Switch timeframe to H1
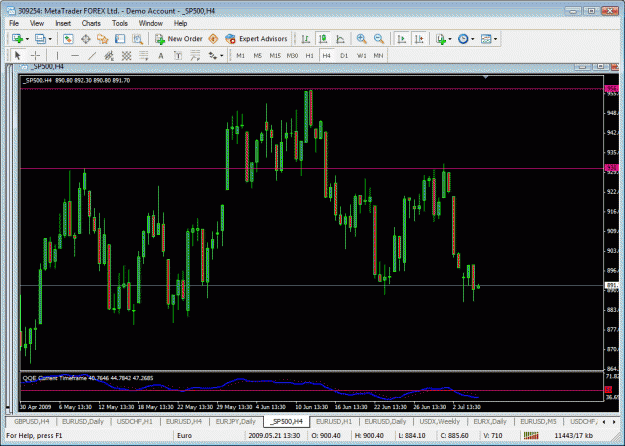This screenshot has height=446, width=625. [309, 55]
